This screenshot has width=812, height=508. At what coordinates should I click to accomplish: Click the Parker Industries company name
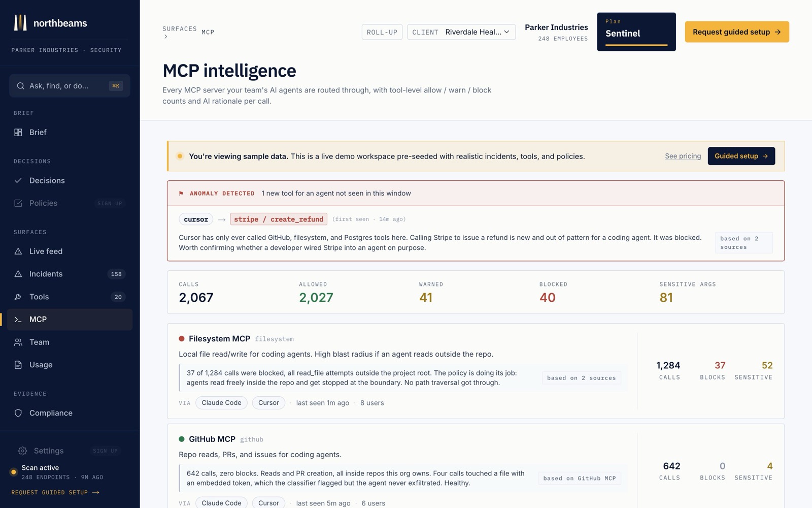click(x=556, y=27)
